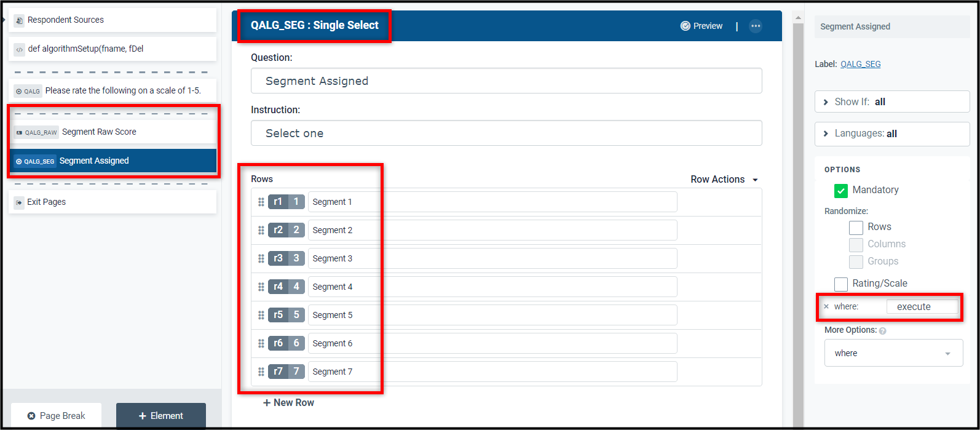Select the def algorithmSetup element
The image size is (980, 430).
(x=113, y=49)
